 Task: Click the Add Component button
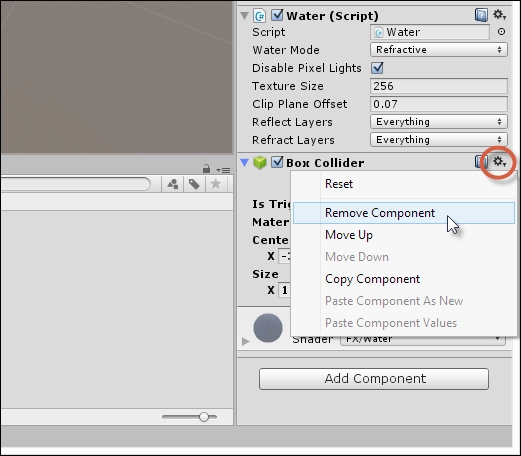(x=374, y=379)
